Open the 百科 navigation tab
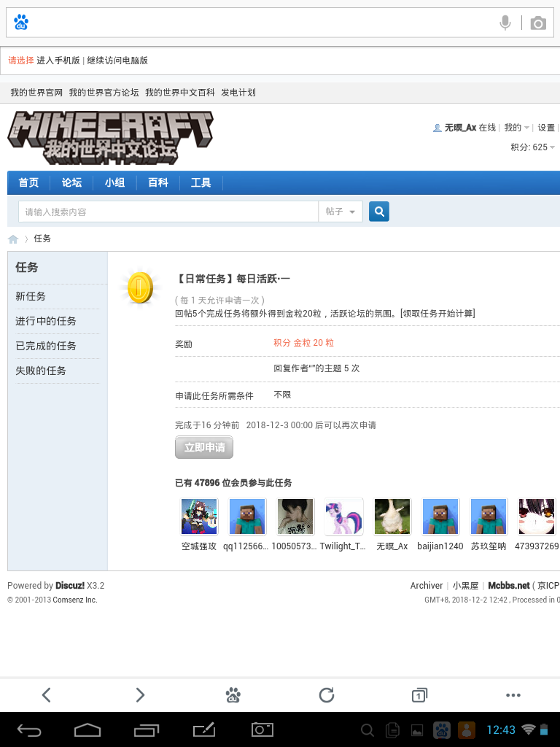The image size is (560, 747). (x=158, y=182)
